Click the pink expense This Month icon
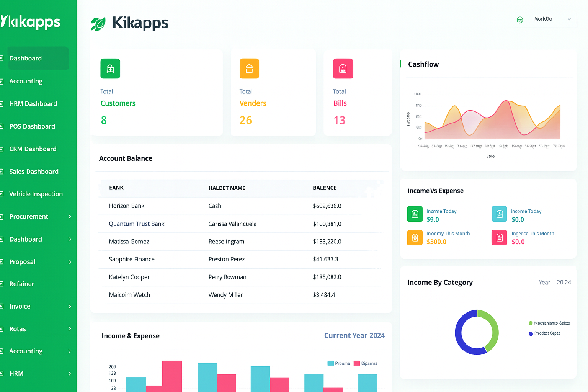 (499, 238)
